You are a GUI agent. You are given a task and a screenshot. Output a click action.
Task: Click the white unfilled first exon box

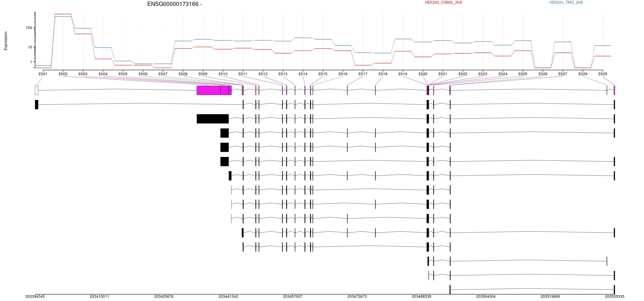tap(36, 90)
